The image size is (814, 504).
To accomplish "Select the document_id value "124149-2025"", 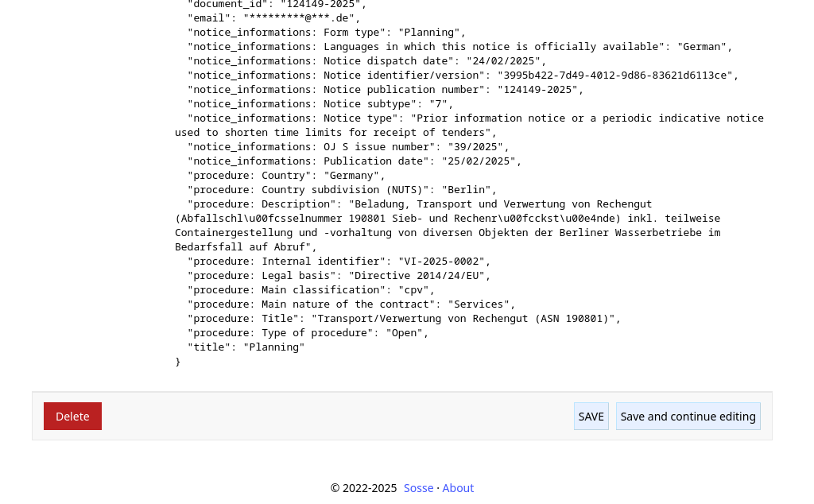I will (x=320, y=4).
